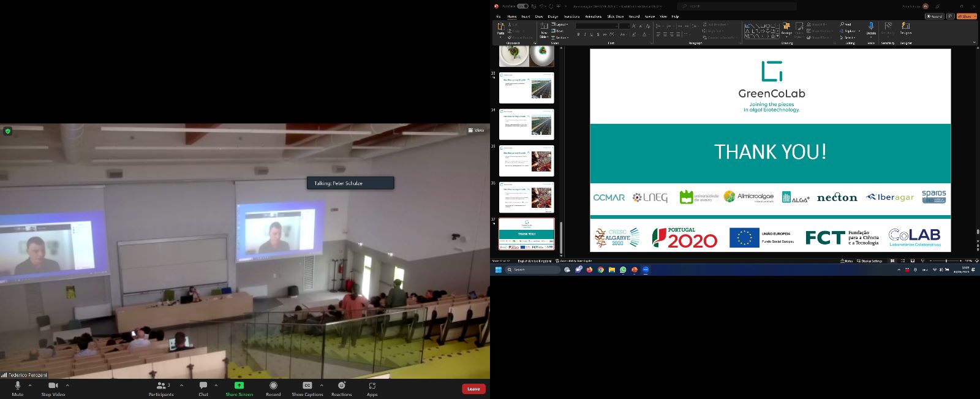Mute the microphone in Zoom
This screenshot has height=399, width=980.
17,389
